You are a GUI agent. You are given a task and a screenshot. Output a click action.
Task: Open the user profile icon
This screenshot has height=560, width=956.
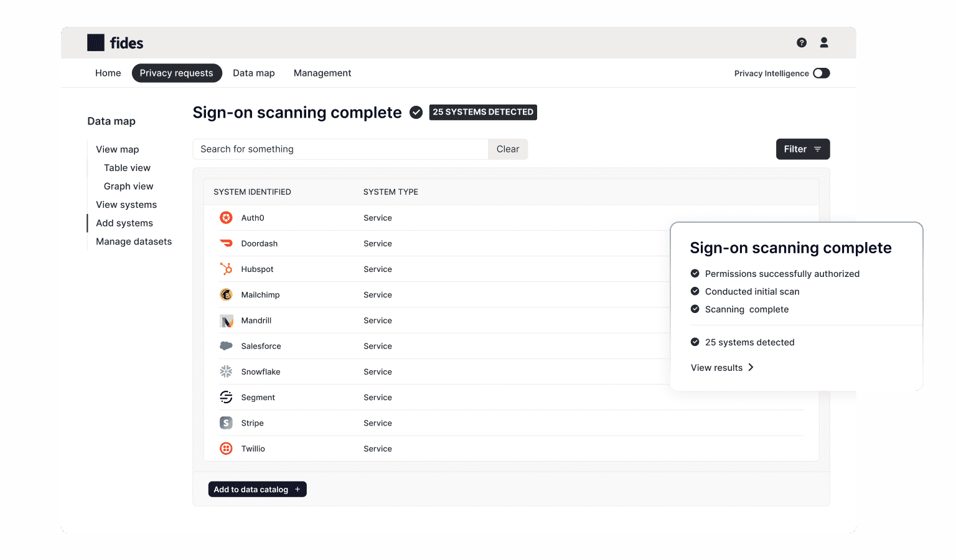click(824, 42)
